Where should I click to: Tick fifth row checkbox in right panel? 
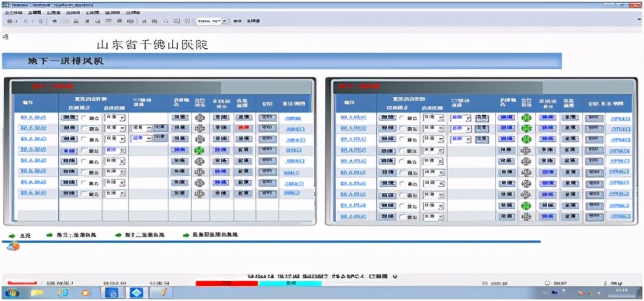[x=403, y=162]
